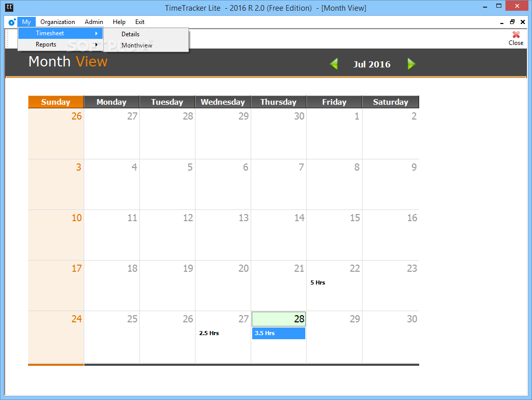
Task: Open the Help menu
Action: pos(119,22)
